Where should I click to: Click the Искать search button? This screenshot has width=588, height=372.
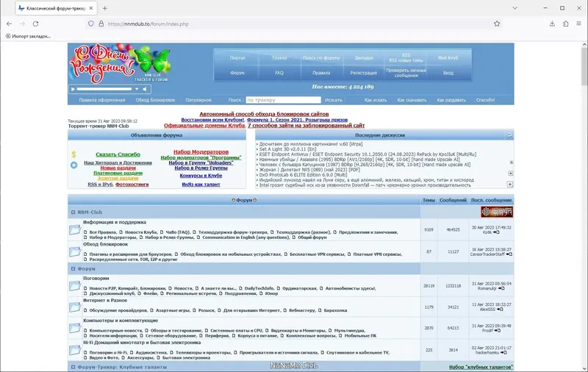point(334,100)
